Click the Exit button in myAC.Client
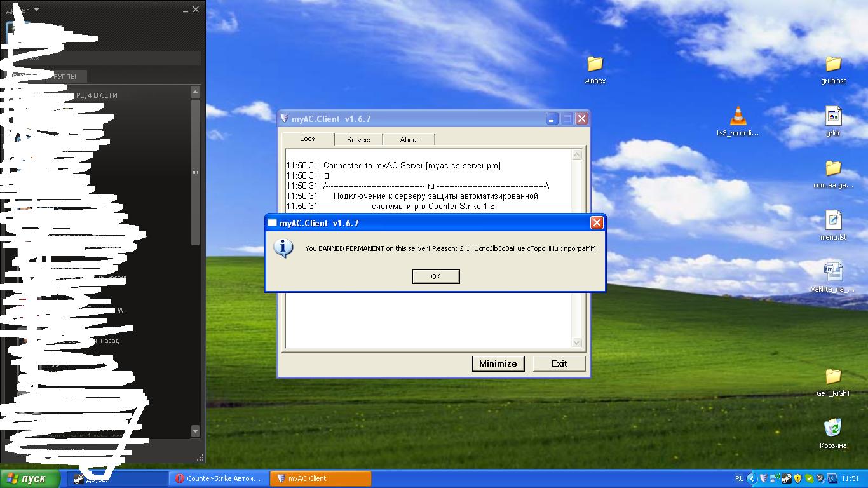 (559, 363)
